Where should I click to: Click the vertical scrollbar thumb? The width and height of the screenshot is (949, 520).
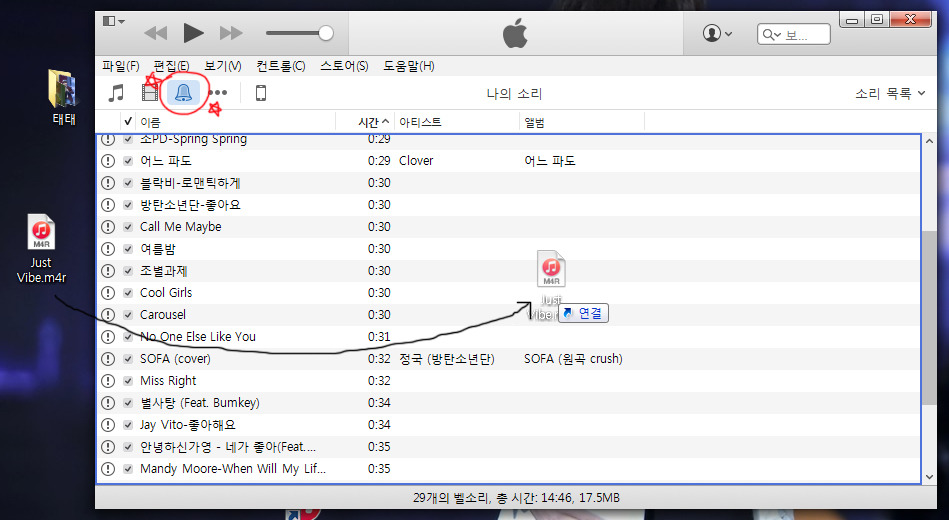click(x=930, y=318)
